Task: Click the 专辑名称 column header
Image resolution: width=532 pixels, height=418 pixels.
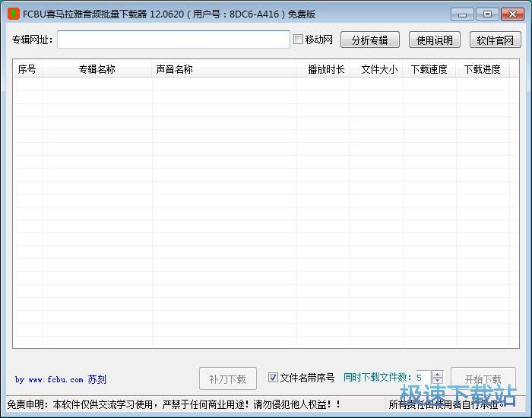Action: pyautogui.click(x=97, y=69)
